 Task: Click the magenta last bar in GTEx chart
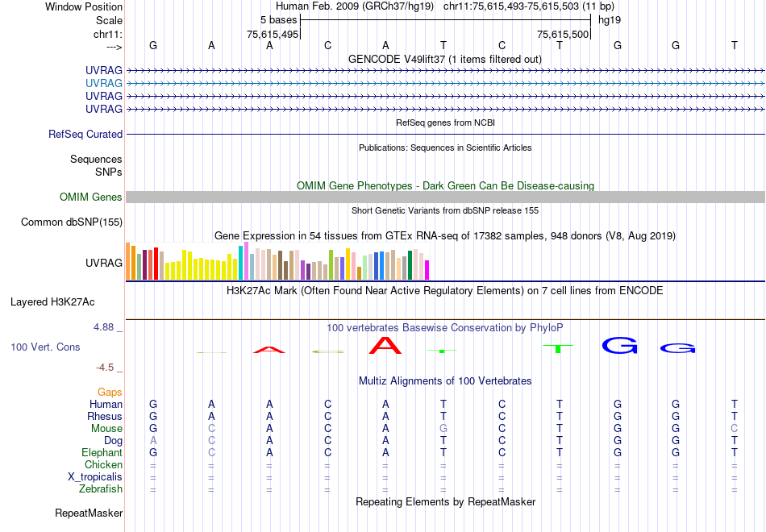[x=427, y=270]
